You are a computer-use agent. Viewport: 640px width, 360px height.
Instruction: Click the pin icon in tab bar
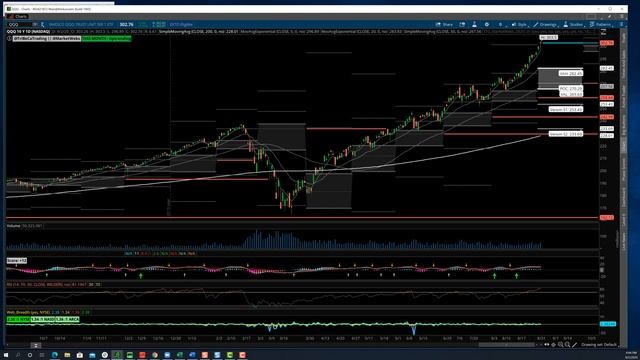609,16
